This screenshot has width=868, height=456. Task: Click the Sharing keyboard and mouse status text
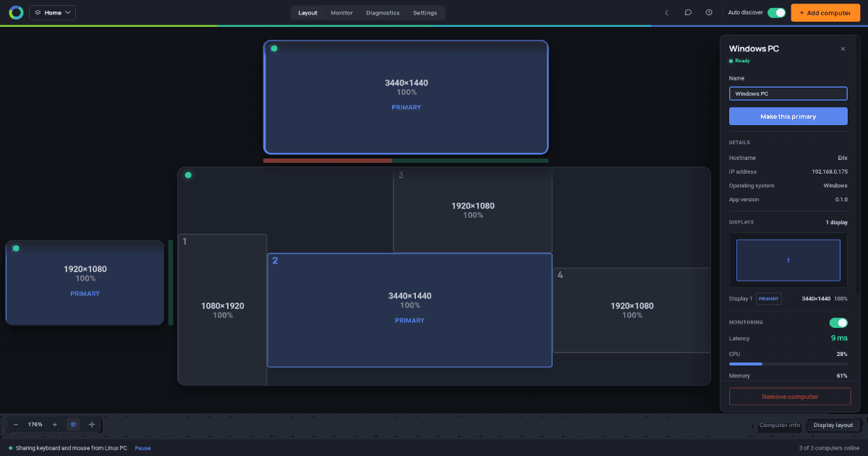pyautogui.click(x=72, y=448)
